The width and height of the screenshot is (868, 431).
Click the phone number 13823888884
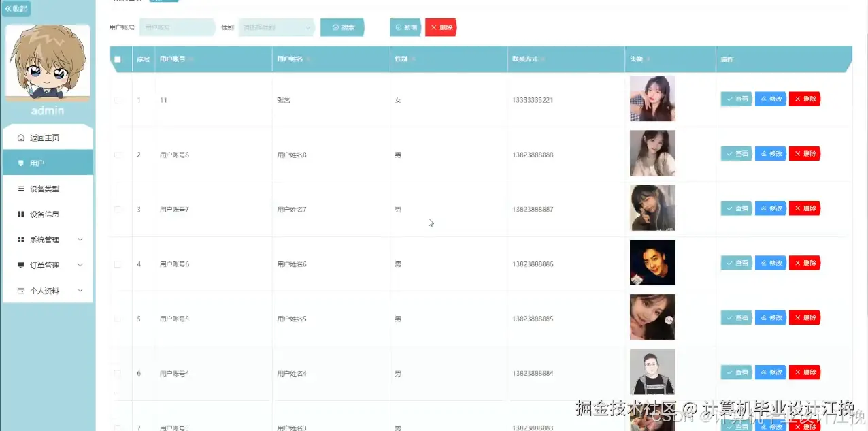533,373
